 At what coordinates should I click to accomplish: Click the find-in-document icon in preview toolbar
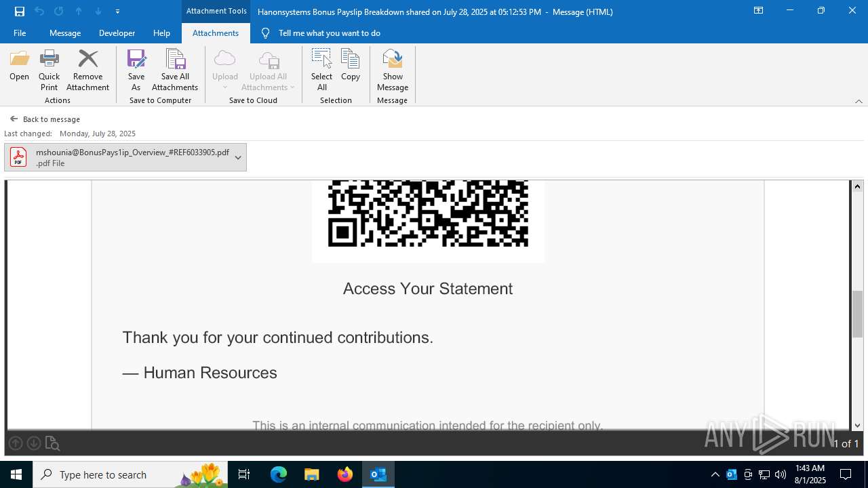[52, 443]
